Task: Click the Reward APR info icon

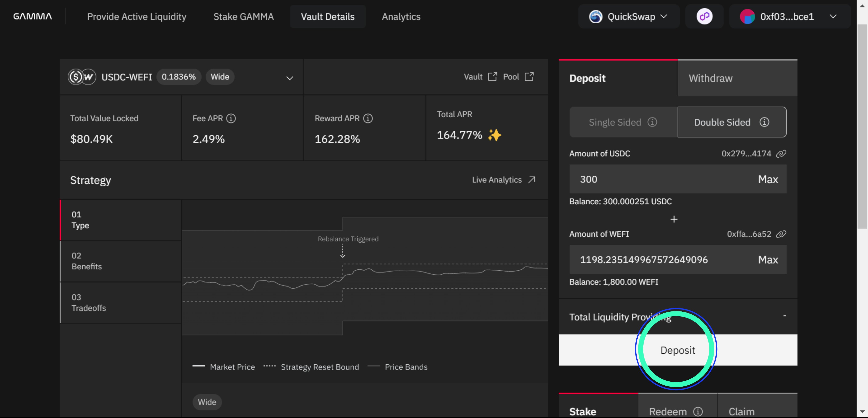Action: 368,118
